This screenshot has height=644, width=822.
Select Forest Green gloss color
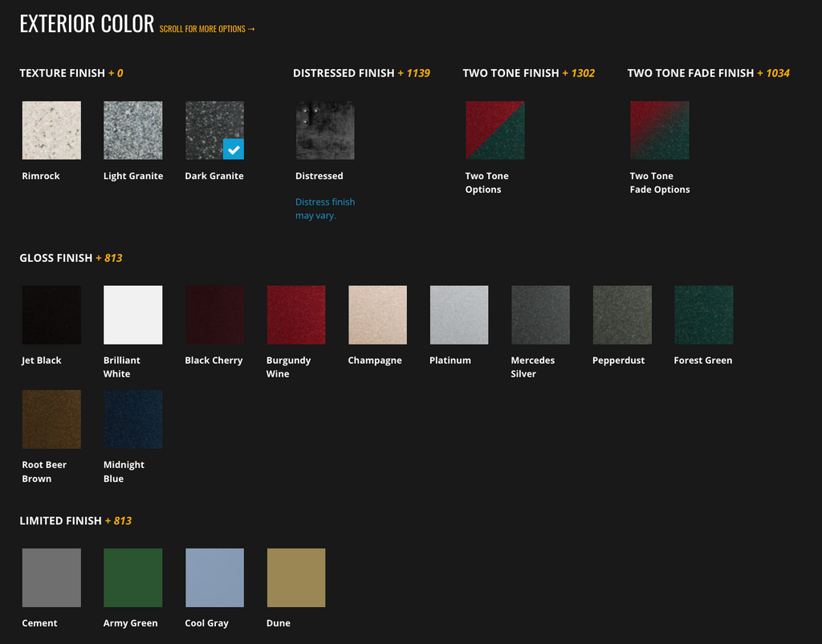[703, 315]
